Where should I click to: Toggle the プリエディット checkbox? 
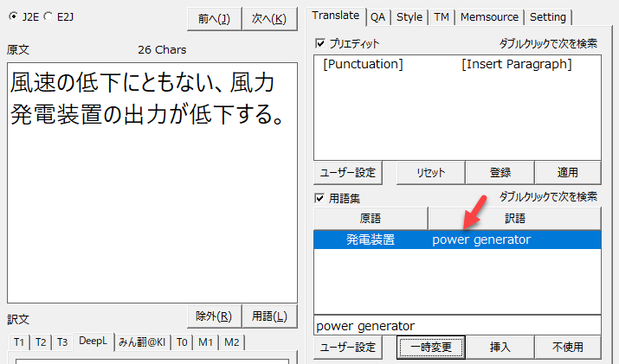[321, 43]
